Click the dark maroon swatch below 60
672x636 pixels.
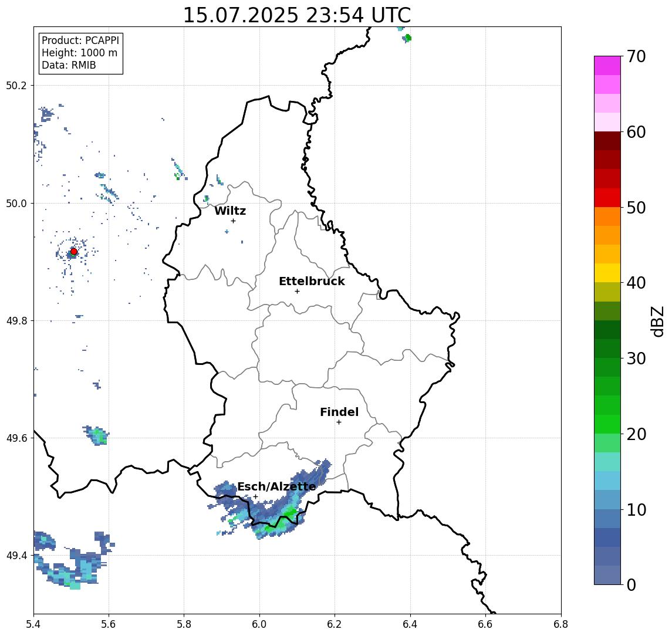point(607,141)
